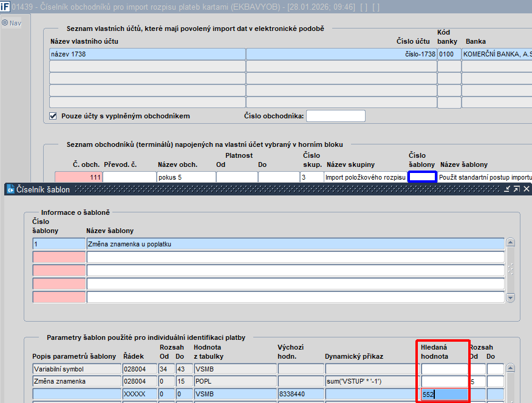Screen dimensions: 532x403
Task: Click the highlighted Číslo šablony field
Action: 422,177
